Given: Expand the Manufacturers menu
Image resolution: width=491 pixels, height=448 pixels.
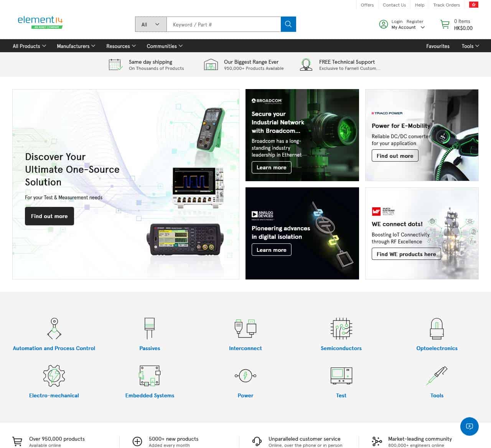Looking at the screenshot, I should pos(76,46).
